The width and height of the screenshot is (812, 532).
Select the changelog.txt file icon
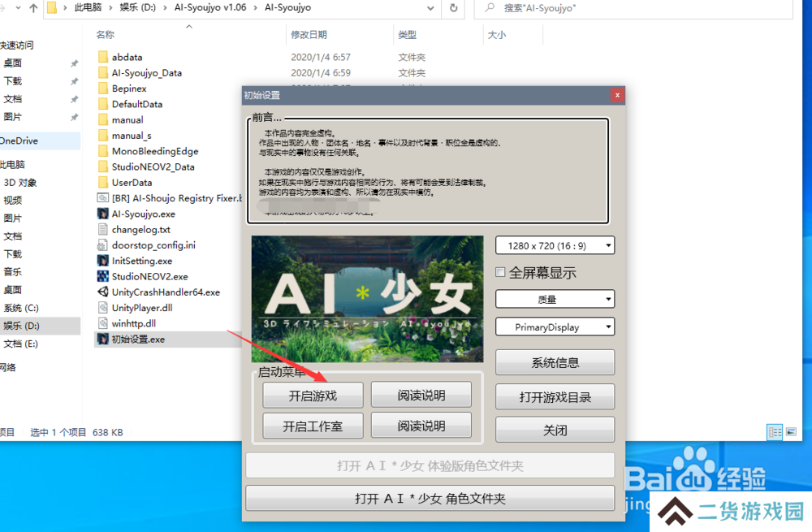coord(102,230)
